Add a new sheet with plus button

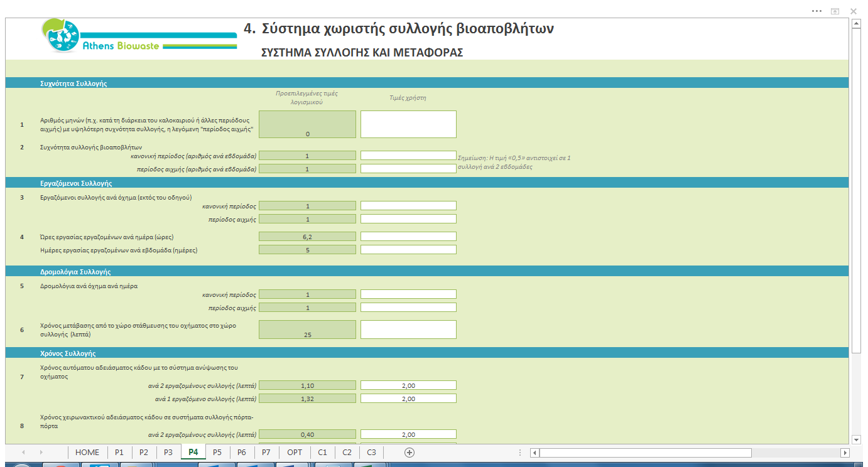410,452
